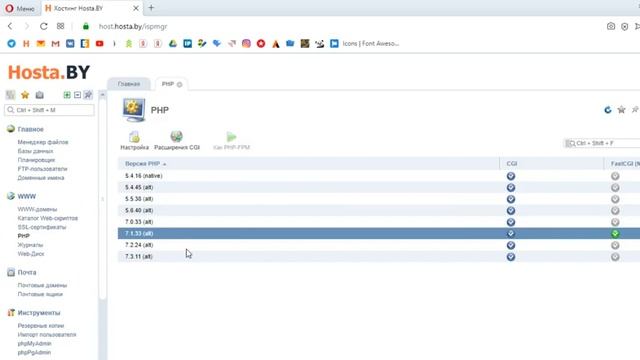Viewport: 640px width, 360px height.
Task: Open a new browser tab
Action: 151,8
